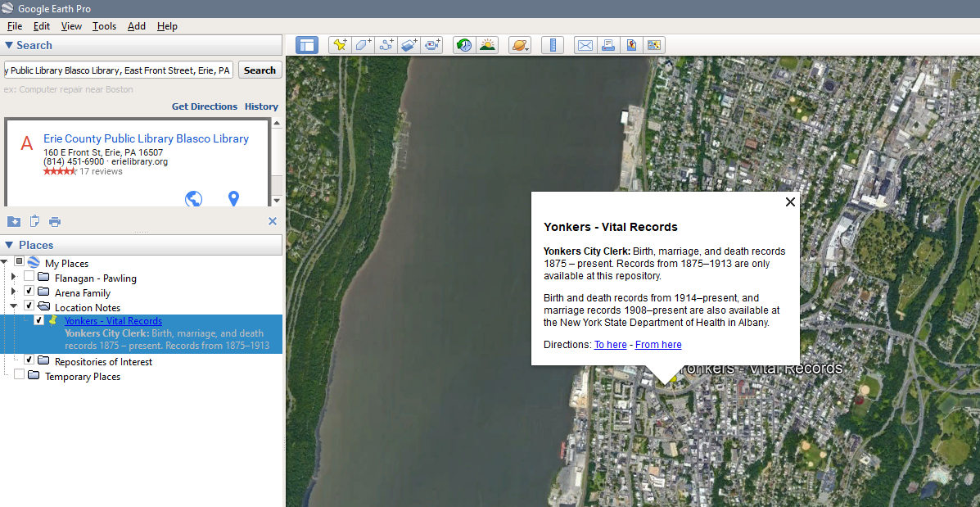This screenshot has height=507, width=980.
Task: Check the Flanagan - Pawling folder checkbox
Action: [x=29, y=278]
